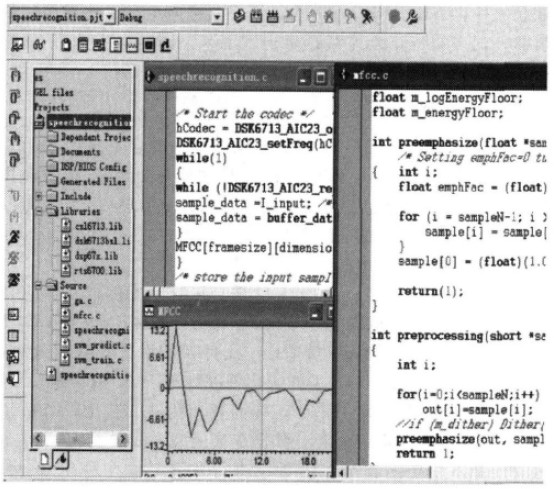The image size is (554, 489).
Task: Collapse the Libraries folder
Action: (40, 211)
